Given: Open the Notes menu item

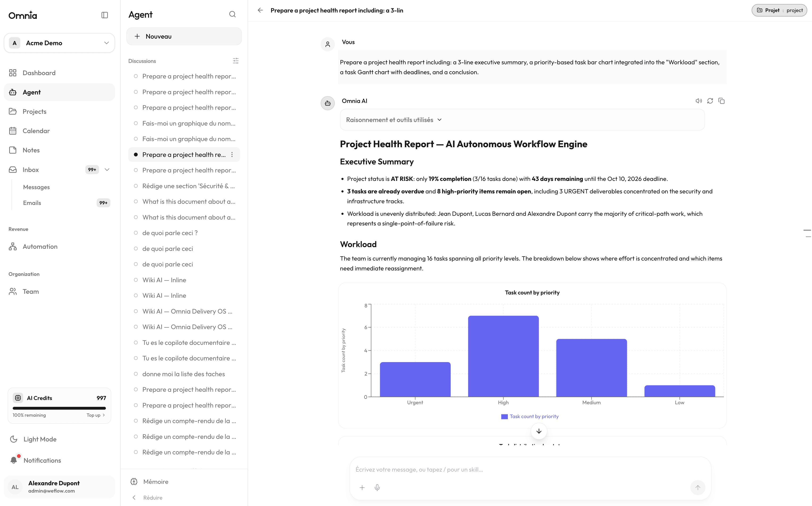Looking at the screenshot, I should pos(59,150).
